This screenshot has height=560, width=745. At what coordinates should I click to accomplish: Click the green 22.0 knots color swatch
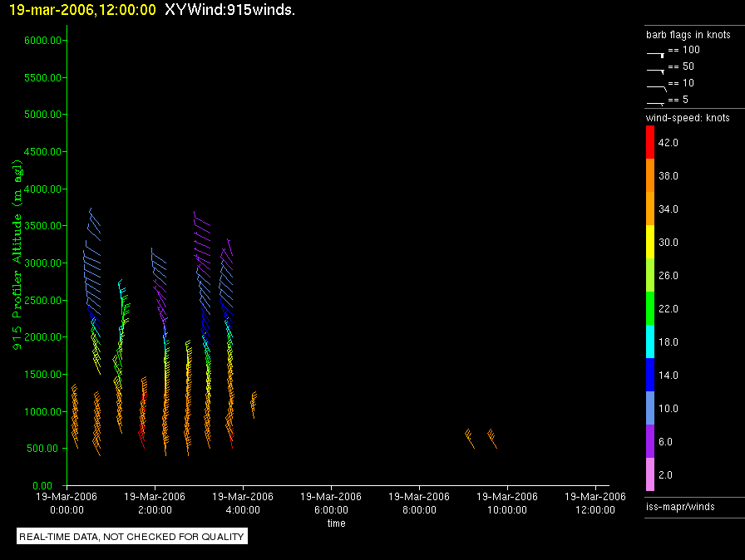tap(650, 308)
